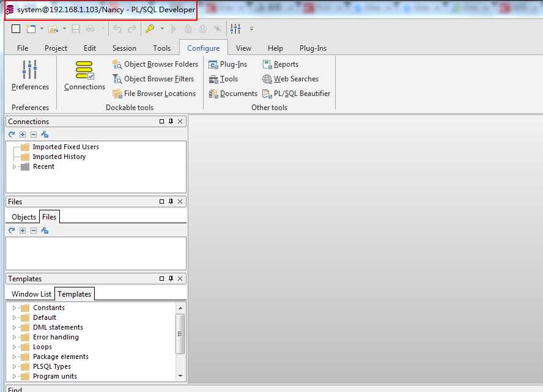543x392 pixels.
Task: Click the large Connections ribbon button
Action: pyautogui.click(x=84, y=75)
